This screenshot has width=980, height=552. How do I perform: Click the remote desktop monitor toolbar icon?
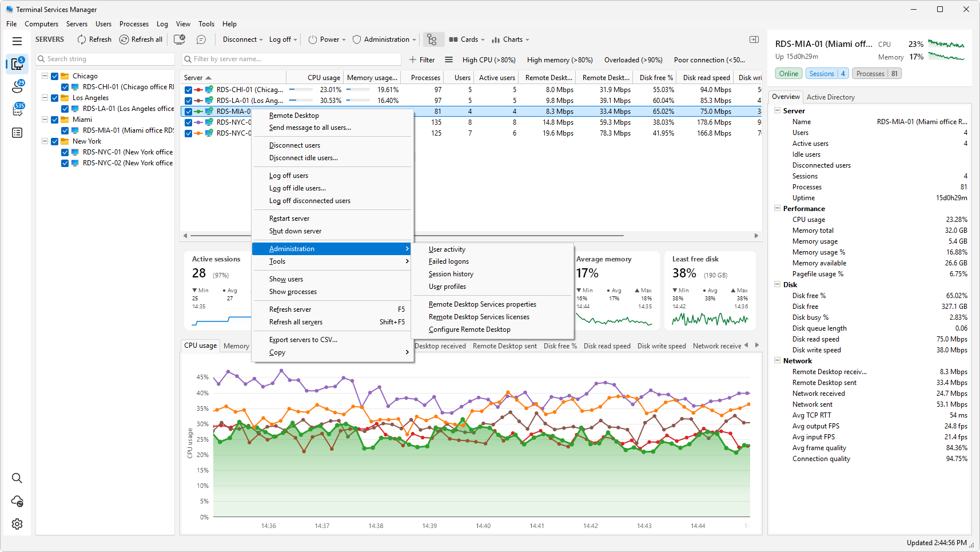pyautogui.click(x=180, y=39)
